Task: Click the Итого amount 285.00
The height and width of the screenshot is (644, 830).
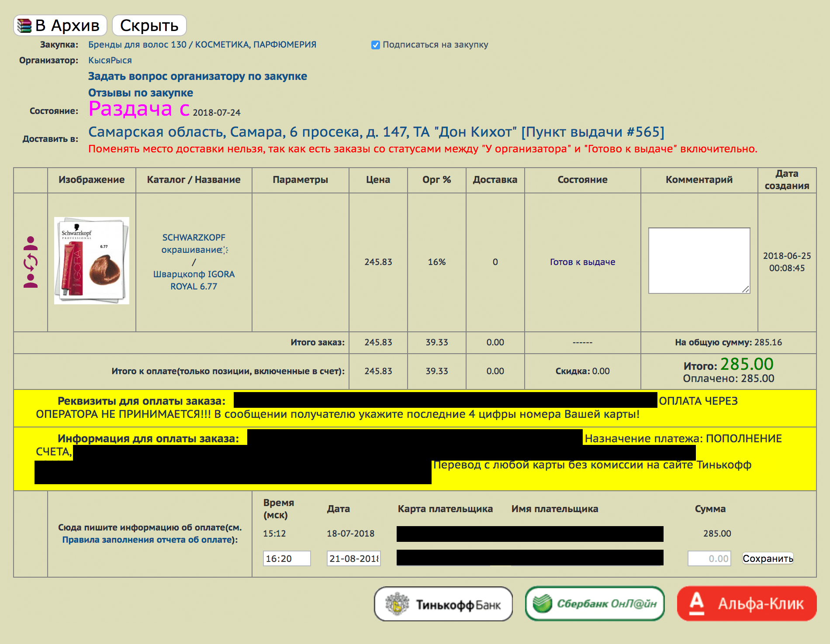Action: coord(747,364)
